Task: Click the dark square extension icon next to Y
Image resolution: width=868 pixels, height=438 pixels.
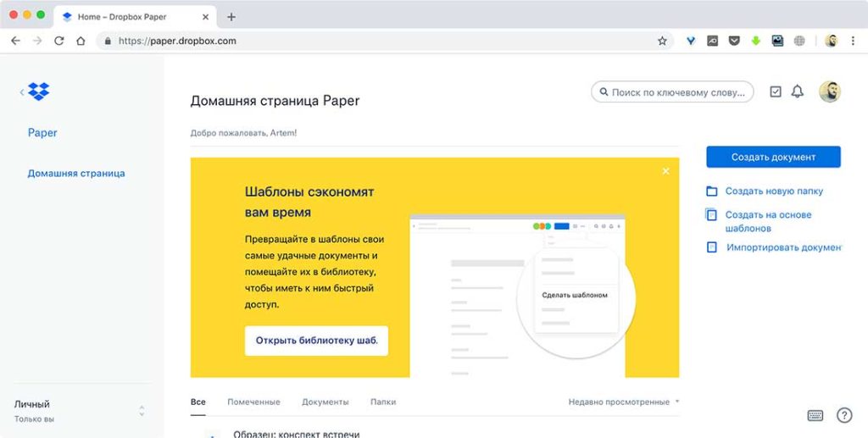Action: click(712, 41)
